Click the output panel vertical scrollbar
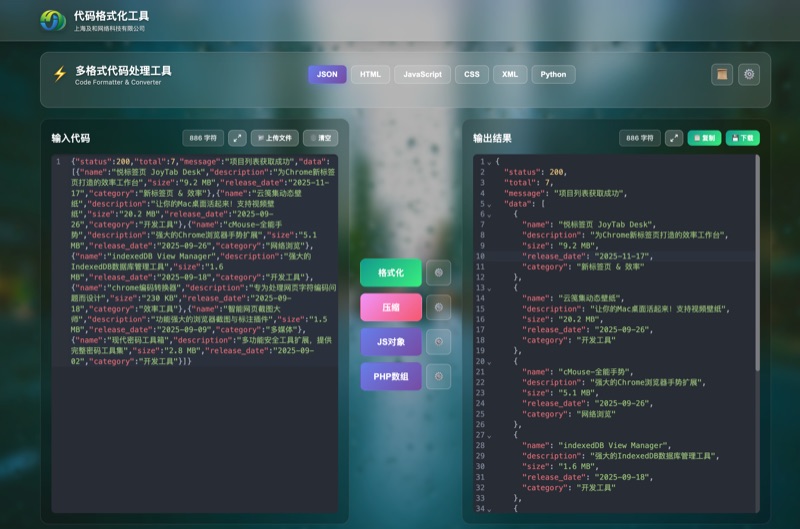The height and width of the screenshot is (529, 800). pyautogui.click(x=757, y=263)
